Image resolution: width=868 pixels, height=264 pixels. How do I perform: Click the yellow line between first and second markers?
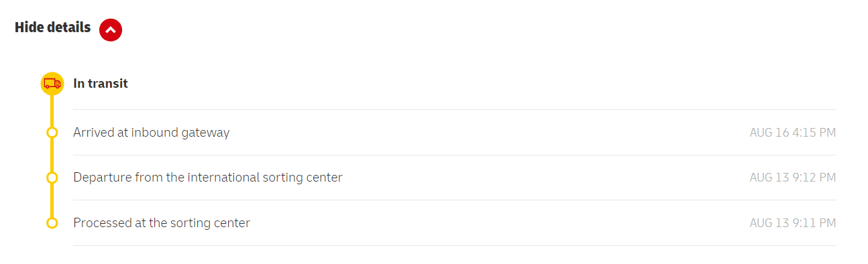tap(52, 155)
